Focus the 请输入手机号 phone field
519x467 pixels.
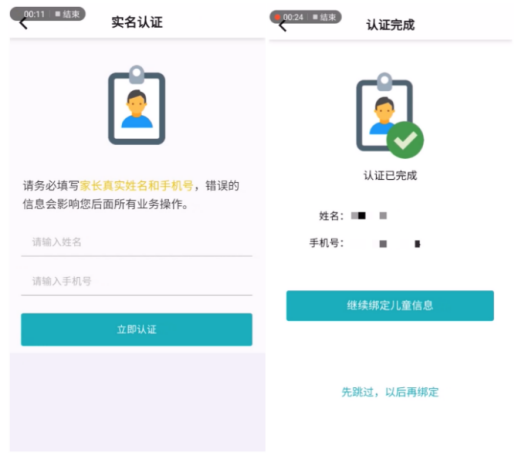pos(137,281)
